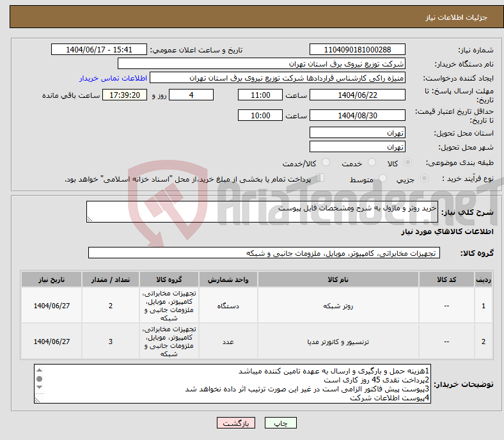Click the روتر شبکه item name cell
The height and width of the screenshot is (440, 504).
point(338,306)
